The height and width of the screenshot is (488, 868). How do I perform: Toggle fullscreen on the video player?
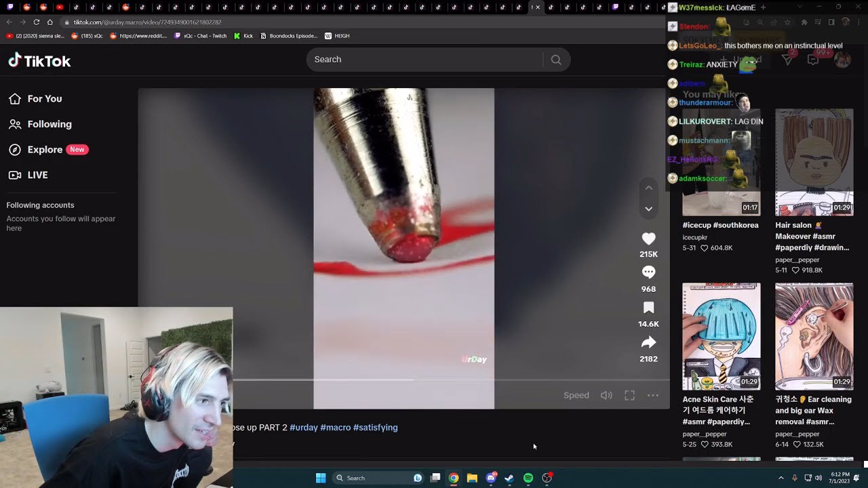coord(629,395)
